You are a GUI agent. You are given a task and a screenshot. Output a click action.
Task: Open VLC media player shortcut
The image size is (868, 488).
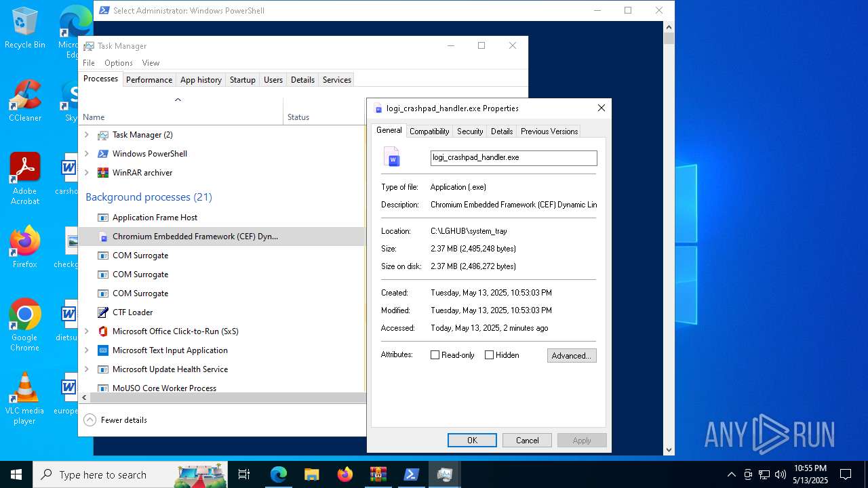[x=24, y=398]
